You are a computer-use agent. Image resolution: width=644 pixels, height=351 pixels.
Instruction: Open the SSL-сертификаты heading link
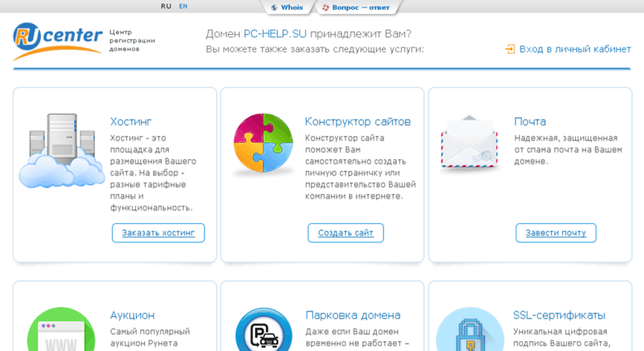coord(559,315)
